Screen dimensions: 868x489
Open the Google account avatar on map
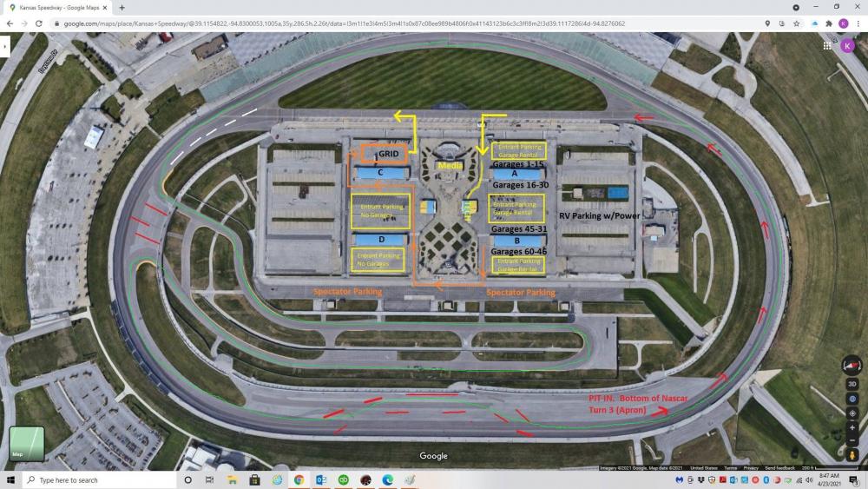point(847,46)
